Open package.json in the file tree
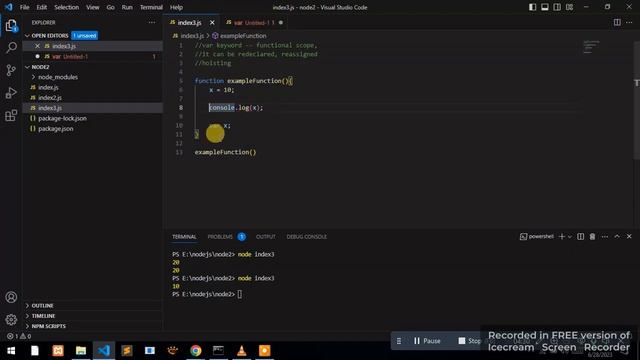The width and height of the screenshot is (640, 360). coord(56,129)
